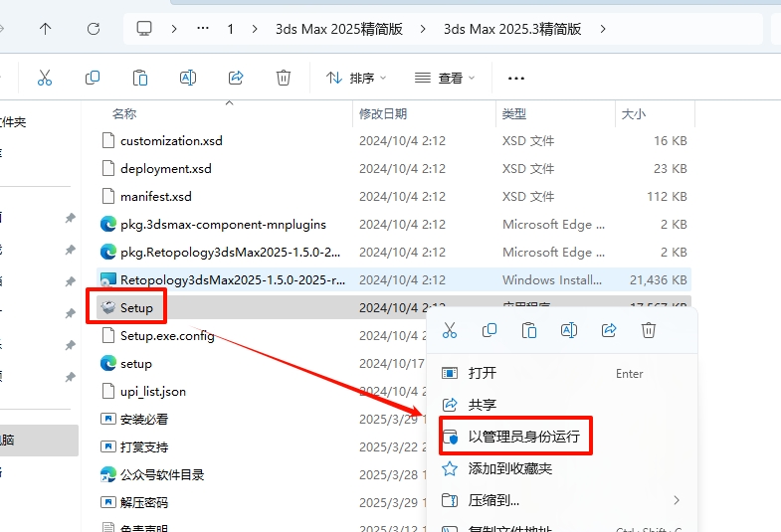Viewport: 781px width, 532px height.
Task: Click the Edge icon beside pkg.3dsmax-component-mnplugins
Action: (x=108, y=225)
